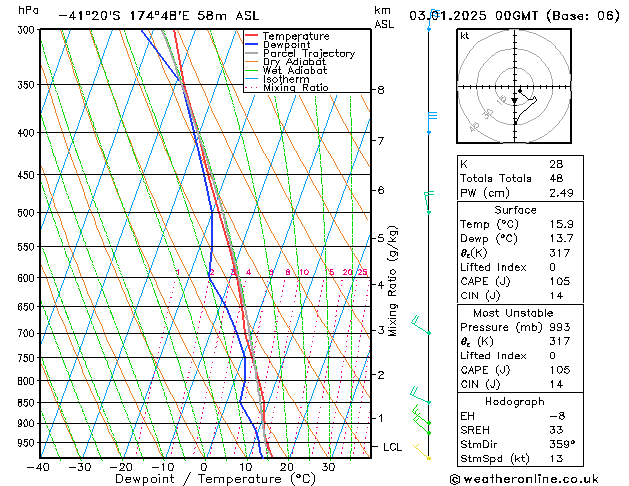The height and width of the screenshot is (486, 629).
Task: Click the EH value -8
Action: pyautogui.click(x=557, y=416)
